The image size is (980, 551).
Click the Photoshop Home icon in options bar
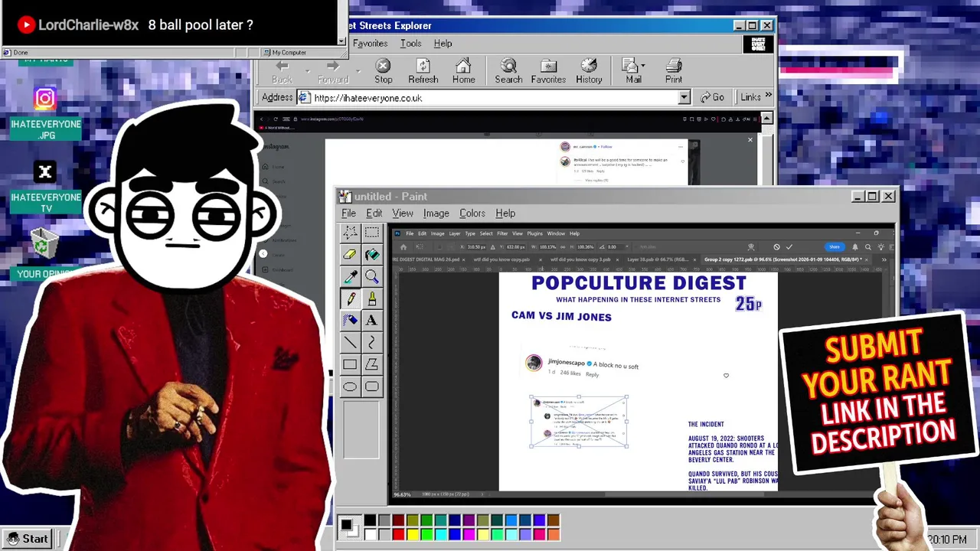(x=403, y=247)
